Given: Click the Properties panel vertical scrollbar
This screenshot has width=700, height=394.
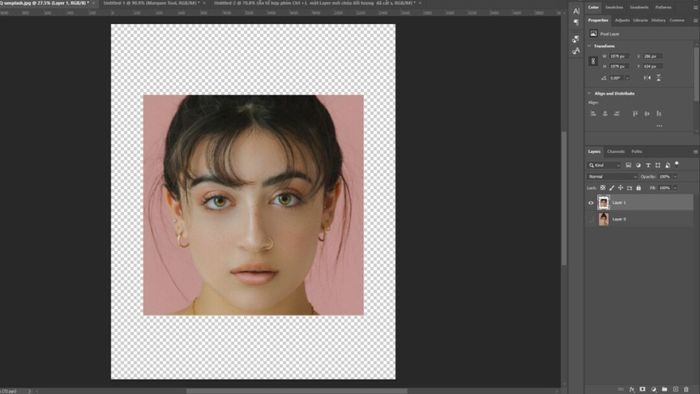Looking at the screenshot, I should [697, 74].
